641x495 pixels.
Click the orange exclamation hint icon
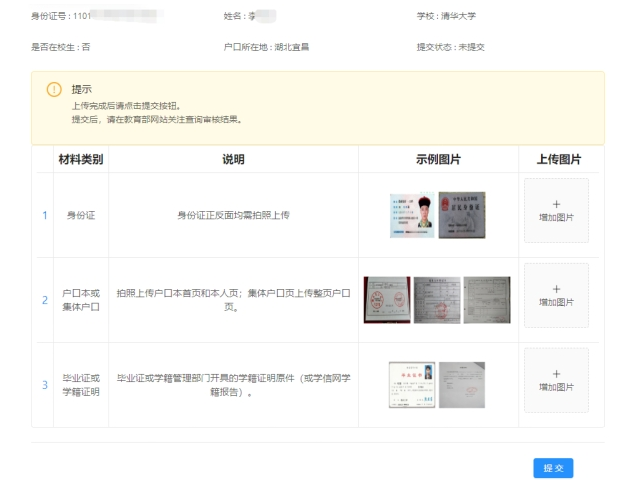point(54,90)
